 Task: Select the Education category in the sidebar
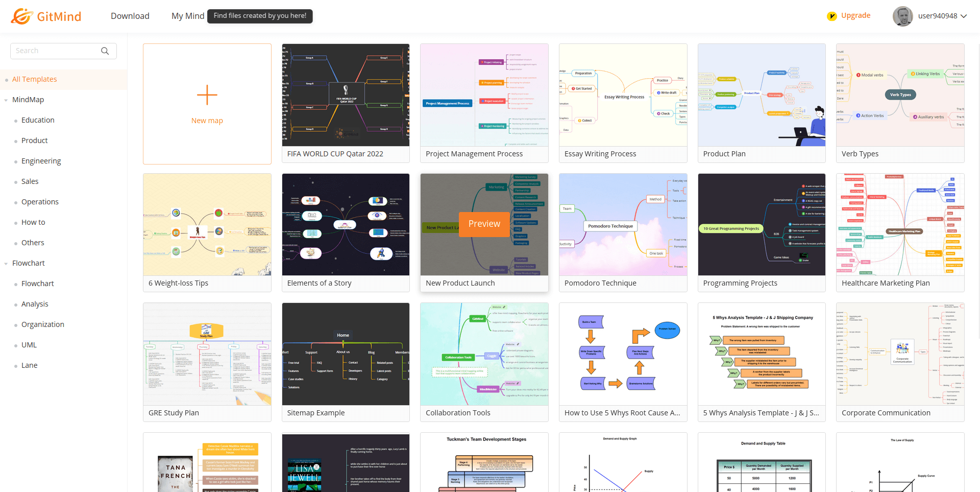(38, 120)
